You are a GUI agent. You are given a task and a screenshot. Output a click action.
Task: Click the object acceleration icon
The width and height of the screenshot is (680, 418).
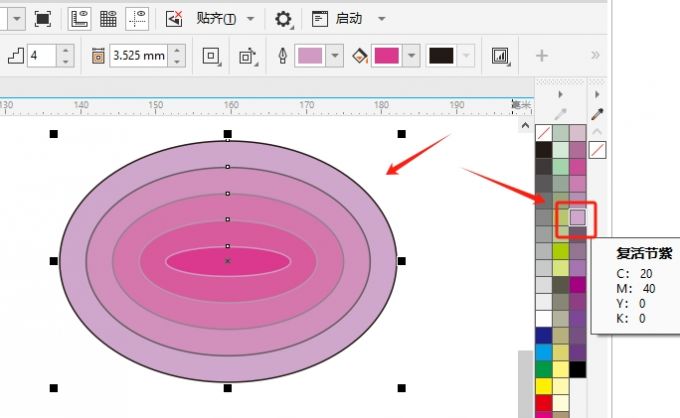pyautogui.click(x=500, y=56)
